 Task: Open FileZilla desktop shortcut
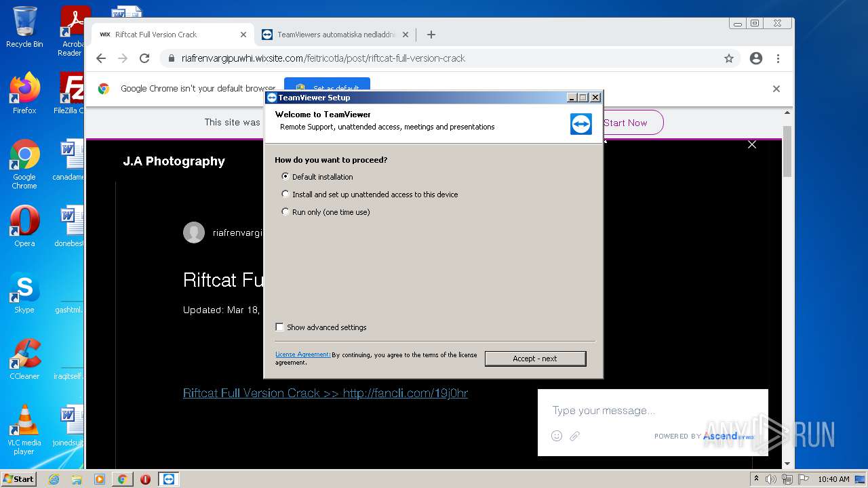click(x=71, y=93)
